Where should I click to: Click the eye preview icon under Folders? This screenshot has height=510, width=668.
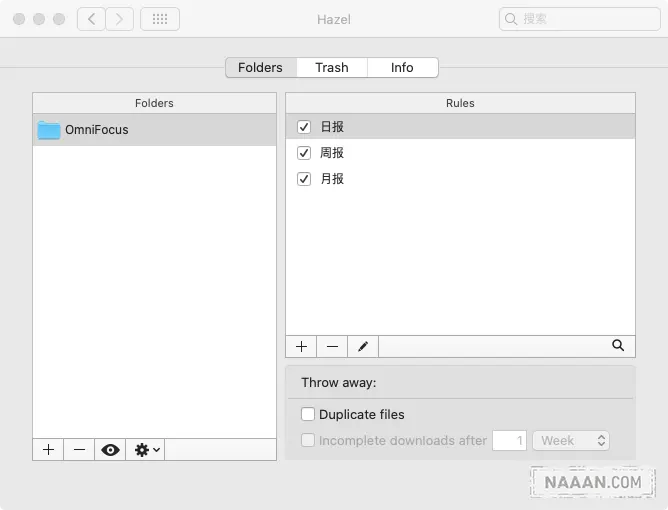point(110,450)
